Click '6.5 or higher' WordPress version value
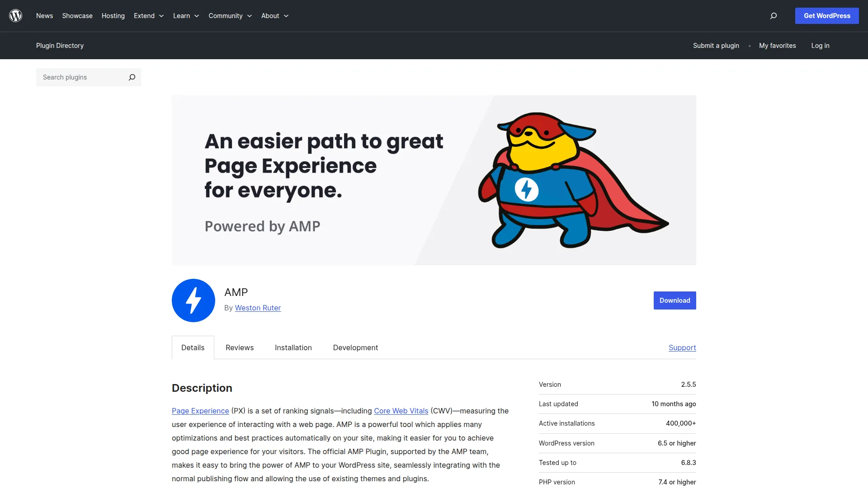The width and height of the screenshot is (868, 488). pos(677,443)
